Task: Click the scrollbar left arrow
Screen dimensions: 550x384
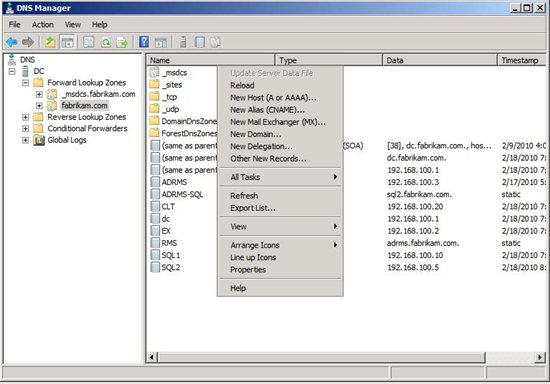Action: pos(152,357)
